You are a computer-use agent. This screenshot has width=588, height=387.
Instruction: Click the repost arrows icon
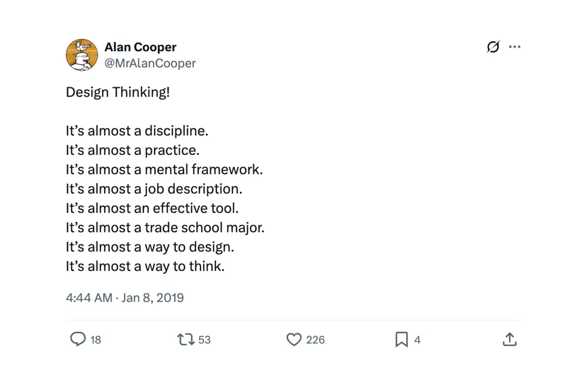(186, 340)
